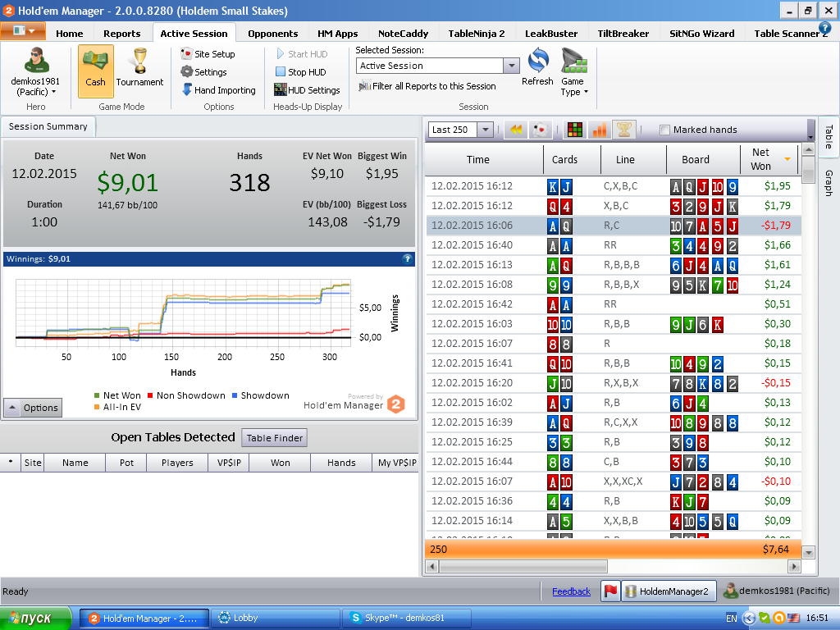Sort open tables by Pot column
840x630 pixels.
[126, 463]
